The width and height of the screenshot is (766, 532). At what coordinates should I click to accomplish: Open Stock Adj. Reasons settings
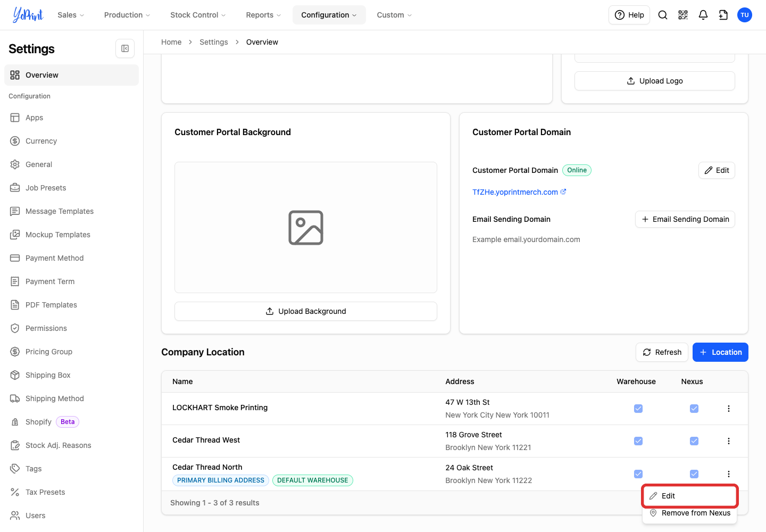tap(71, 445)
